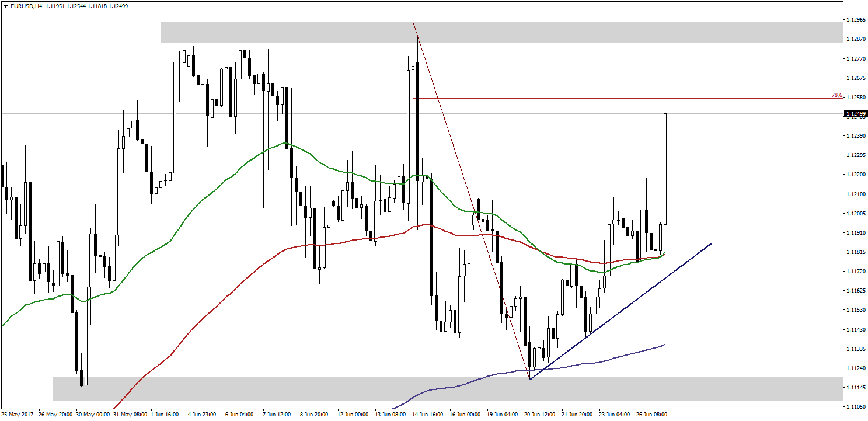Click price scale value 1.11720

[x=856, y=271]
